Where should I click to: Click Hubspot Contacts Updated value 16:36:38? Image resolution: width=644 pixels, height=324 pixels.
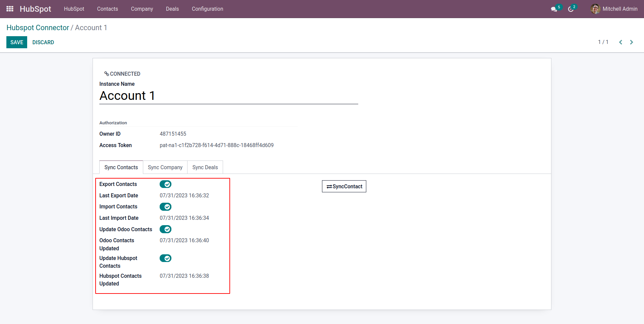tap(184, 276)
